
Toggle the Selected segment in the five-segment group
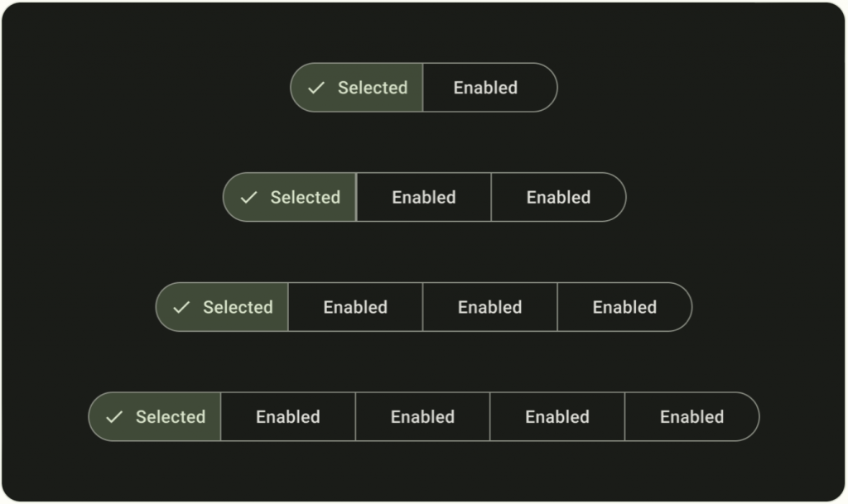(x=170, y=417)
